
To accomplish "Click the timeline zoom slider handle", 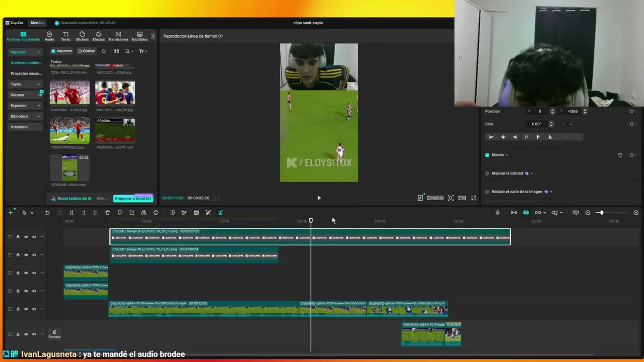I will pos(601,213).
